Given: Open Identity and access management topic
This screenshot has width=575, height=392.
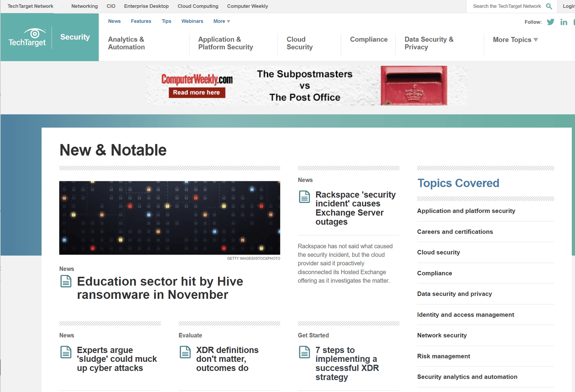Looking at the screenshot, I should (x=466, y=315).
